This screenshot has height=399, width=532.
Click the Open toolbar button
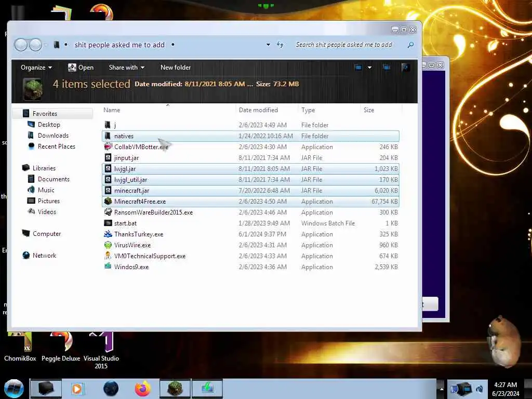click(x=81, y=68)
